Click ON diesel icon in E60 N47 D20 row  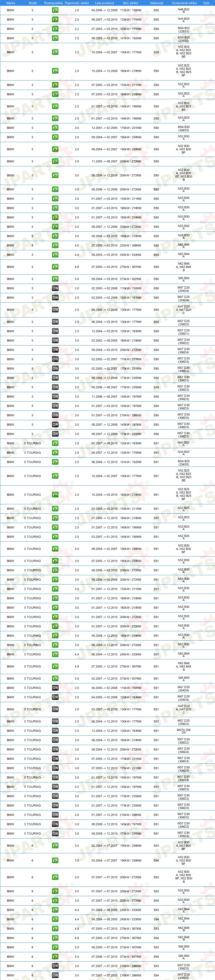click(x=55, y=310)
